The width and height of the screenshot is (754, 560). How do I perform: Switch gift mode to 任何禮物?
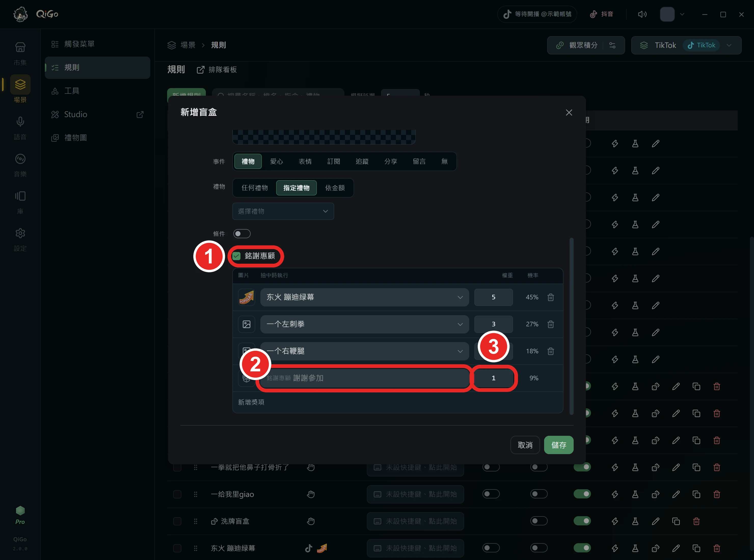255,188
